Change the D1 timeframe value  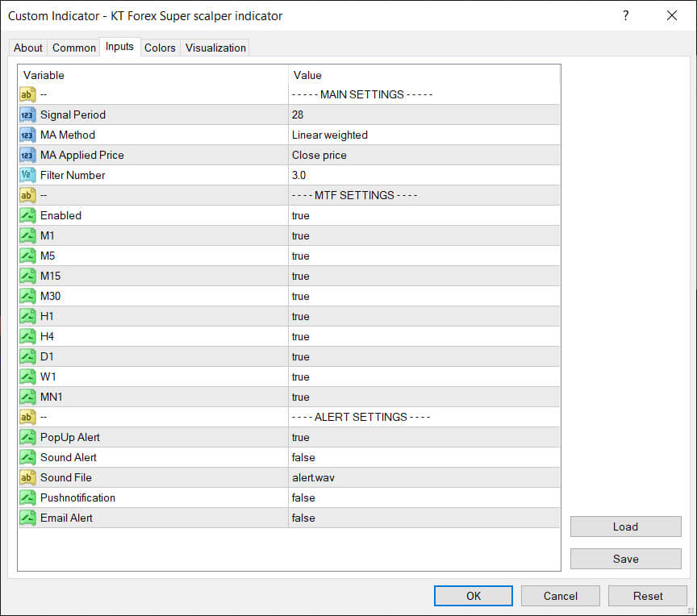(300, 357)
